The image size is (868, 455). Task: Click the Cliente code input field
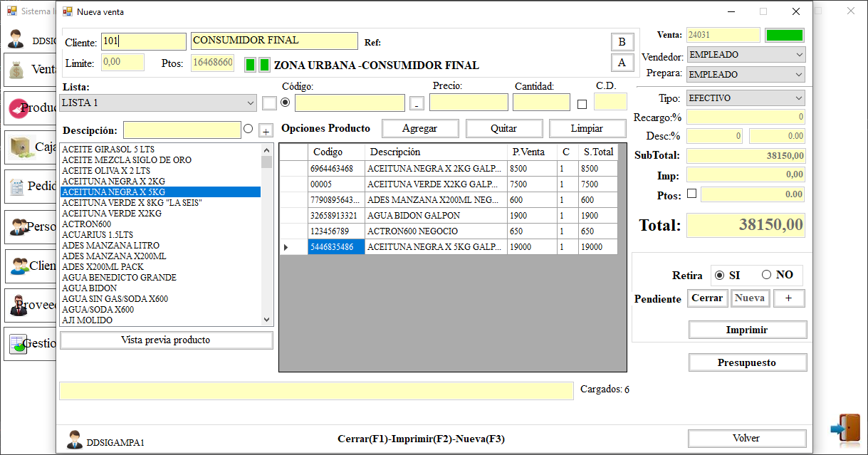[143, 41]
